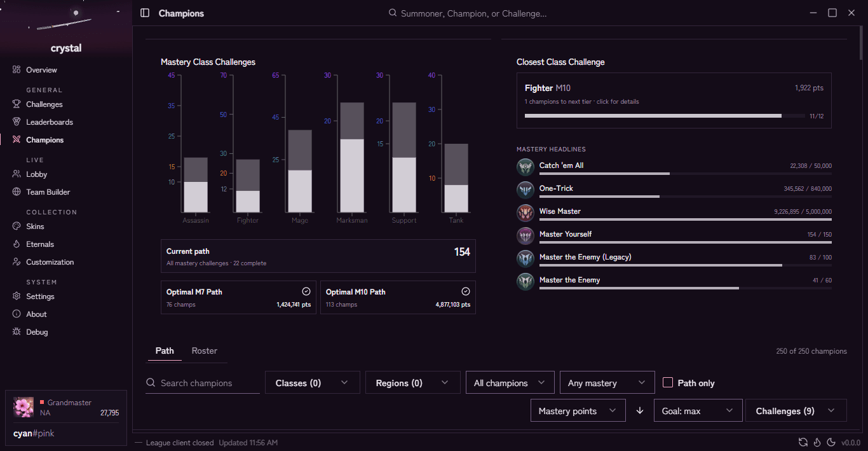
Task: Click the Catch 'em All challenge icon
Action: [x=526, y=168]
